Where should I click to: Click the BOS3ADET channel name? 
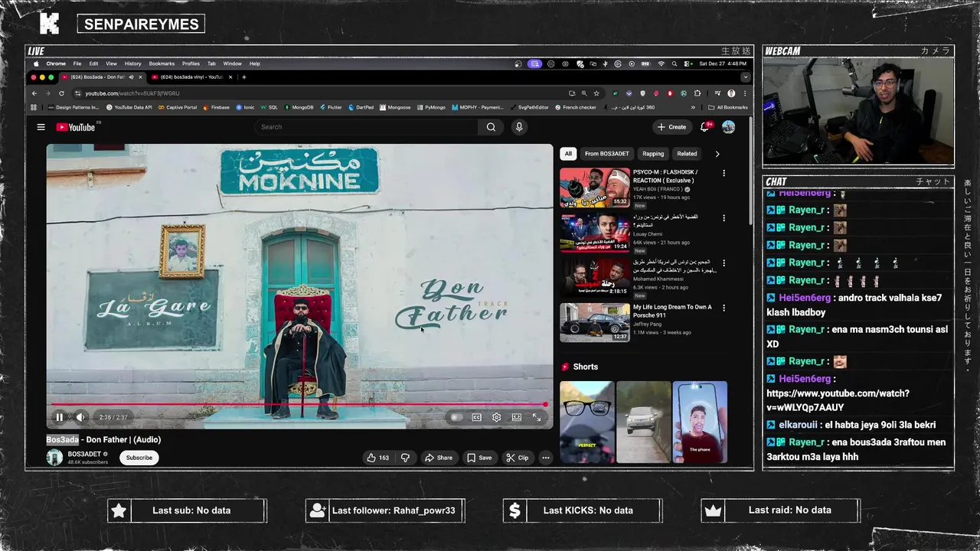coord(84,454)
